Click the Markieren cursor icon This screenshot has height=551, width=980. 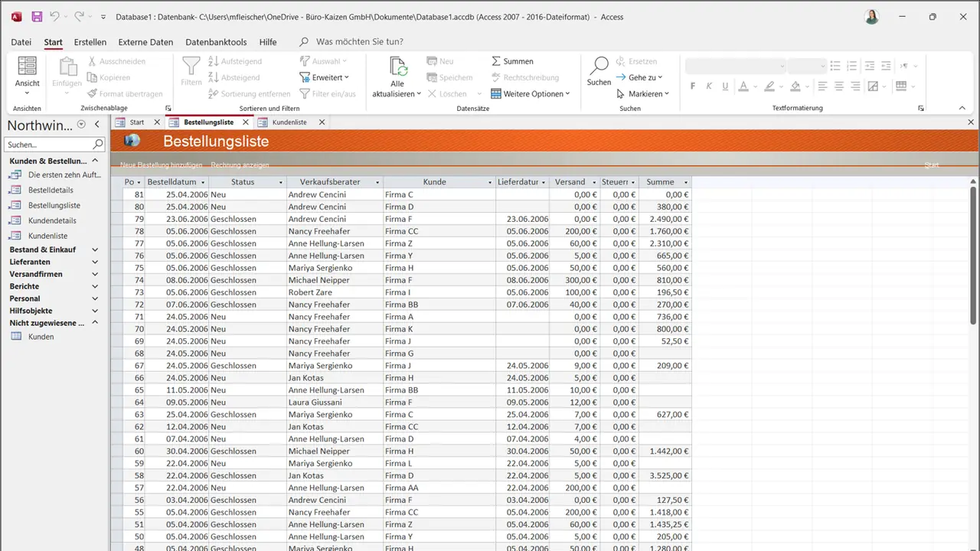point(621,93)
